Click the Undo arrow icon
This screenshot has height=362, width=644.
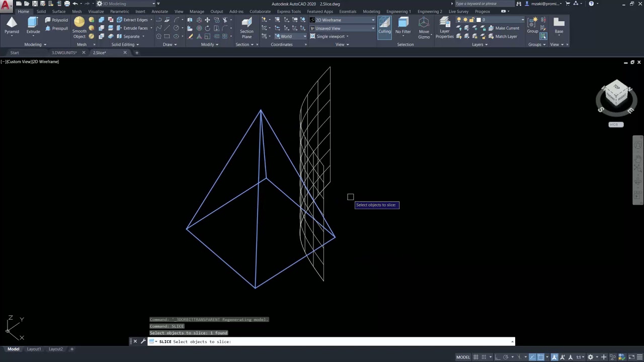(75, 4)
